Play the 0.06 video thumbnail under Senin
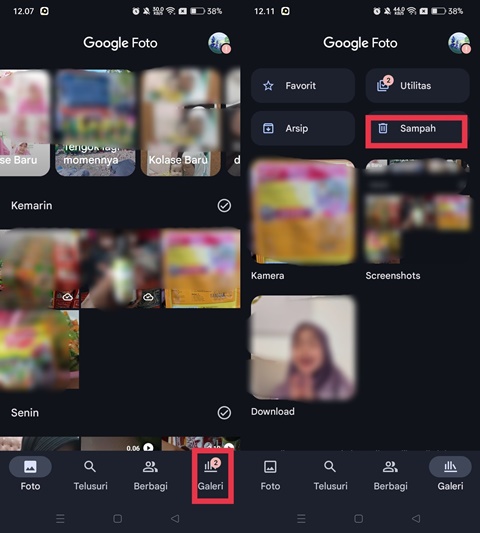The width and height of the screenshot is (480, 533). pos(120,444)
